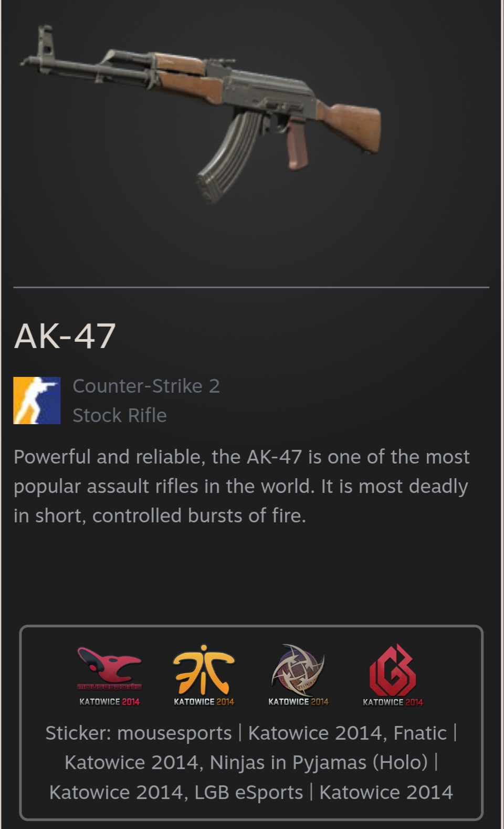504x829 pixels.
Task: Open the Counter-Strike 2 game link
Action: [146, 386]
